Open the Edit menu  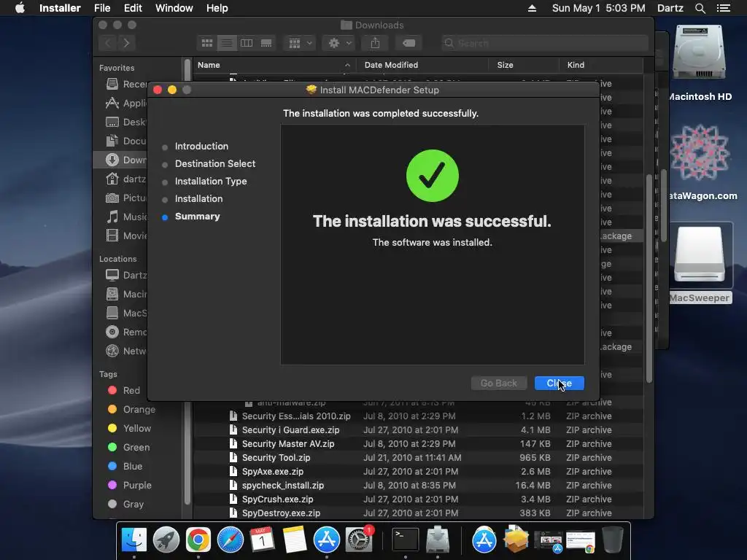[x=133, y=8]
